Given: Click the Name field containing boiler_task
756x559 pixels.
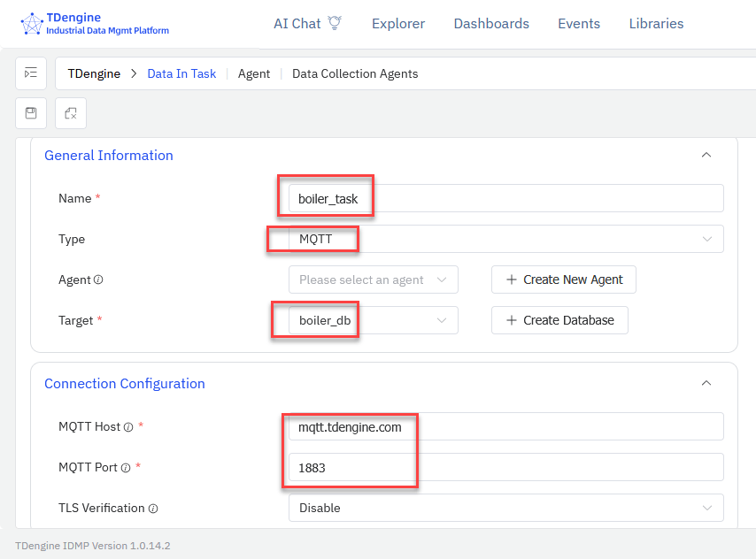Looking at the screenshot, I should point(505,198).
